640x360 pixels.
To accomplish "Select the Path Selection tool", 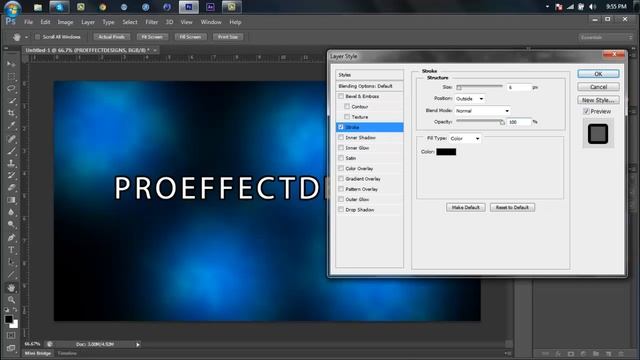I will coord(11,262).
